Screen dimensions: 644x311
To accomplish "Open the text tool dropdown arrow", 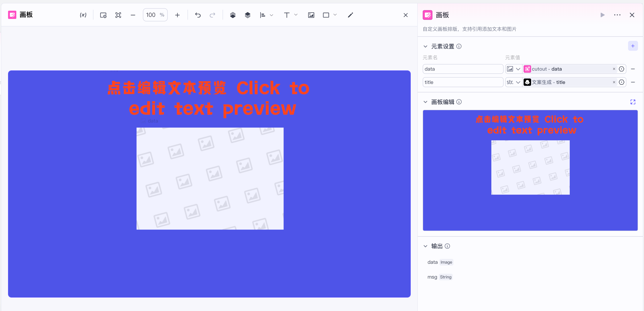I will click(x=296, y=15).
